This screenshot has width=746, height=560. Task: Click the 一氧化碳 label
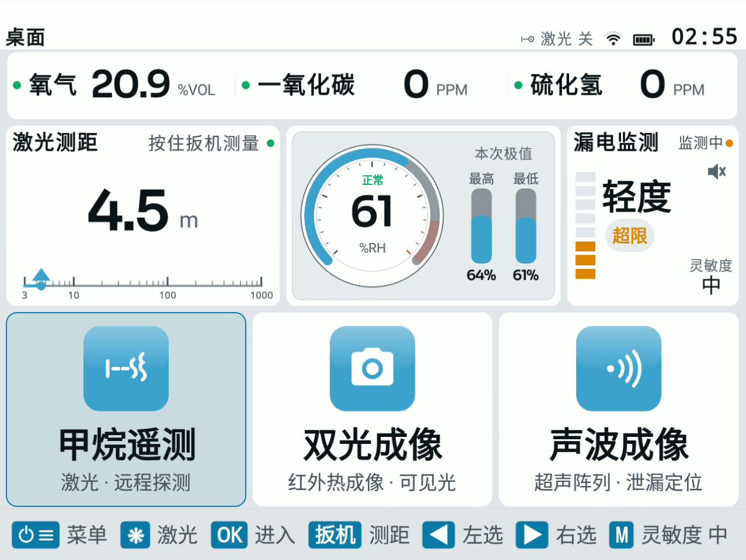click(x=306, y=85)
